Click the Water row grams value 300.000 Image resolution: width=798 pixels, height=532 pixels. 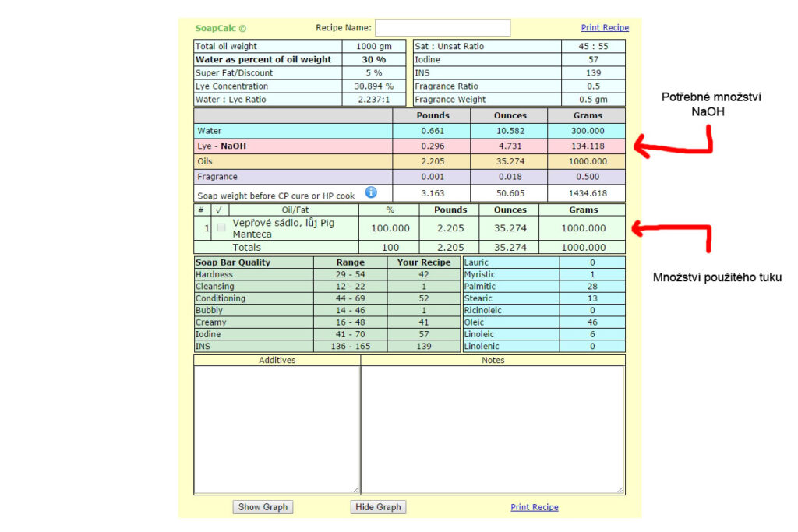pos(587,131)
